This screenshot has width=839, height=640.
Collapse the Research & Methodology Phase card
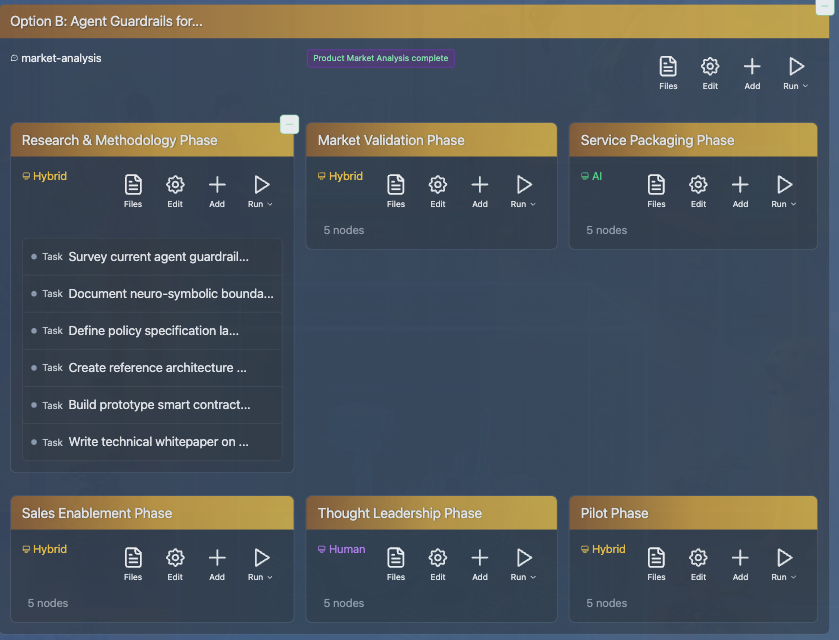[289, 124]
